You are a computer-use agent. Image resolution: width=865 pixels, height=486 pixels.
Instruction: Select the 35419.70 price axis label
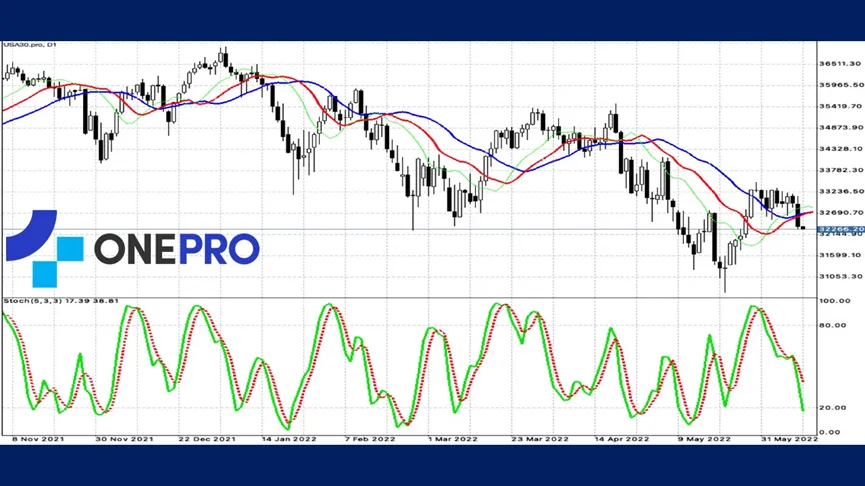tap(840, 106)
